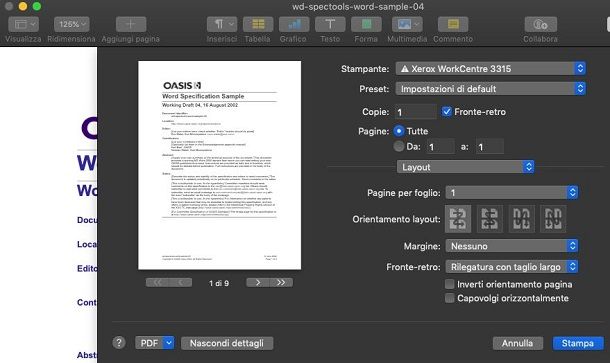Click the yellow minimize window button
610x363 pixels.
[23, 6]
